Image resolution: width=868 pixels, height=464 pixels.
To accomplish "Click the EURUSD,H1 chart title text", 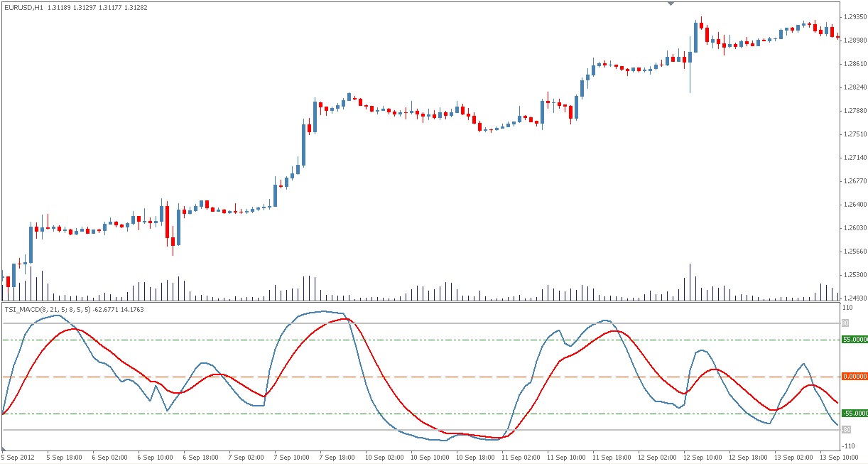I will coord(23,7).
